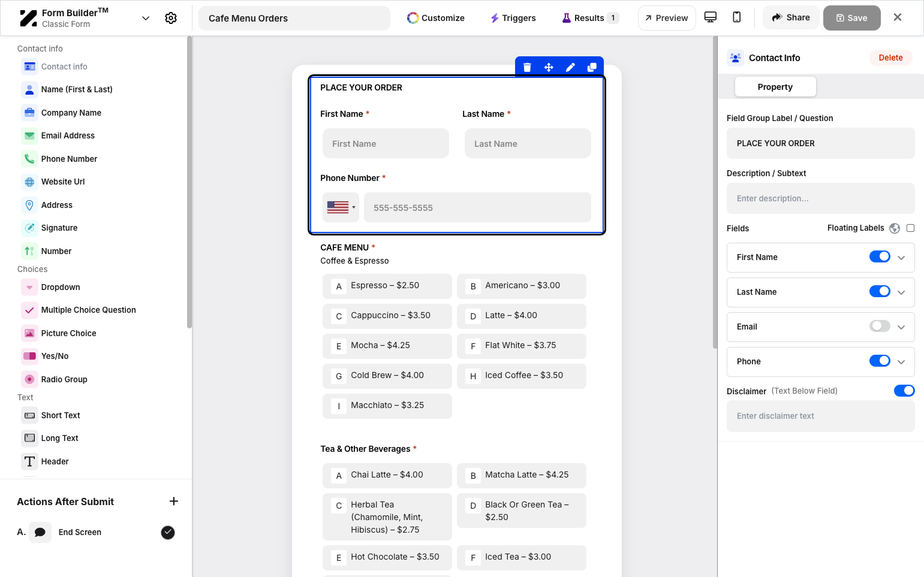Screen dimensions: 924x577
Task: Click the Save button
Action: coord(851,18)
